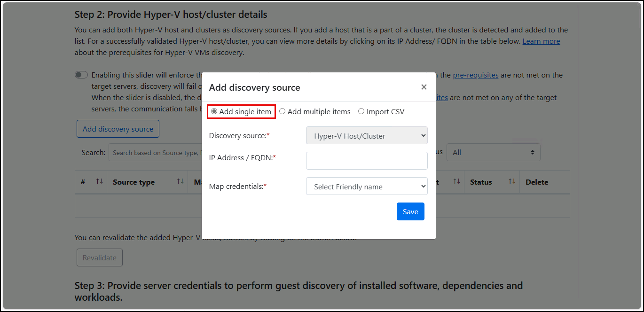
Task: Sort by Source type column arrows
Action: (181, 181)
